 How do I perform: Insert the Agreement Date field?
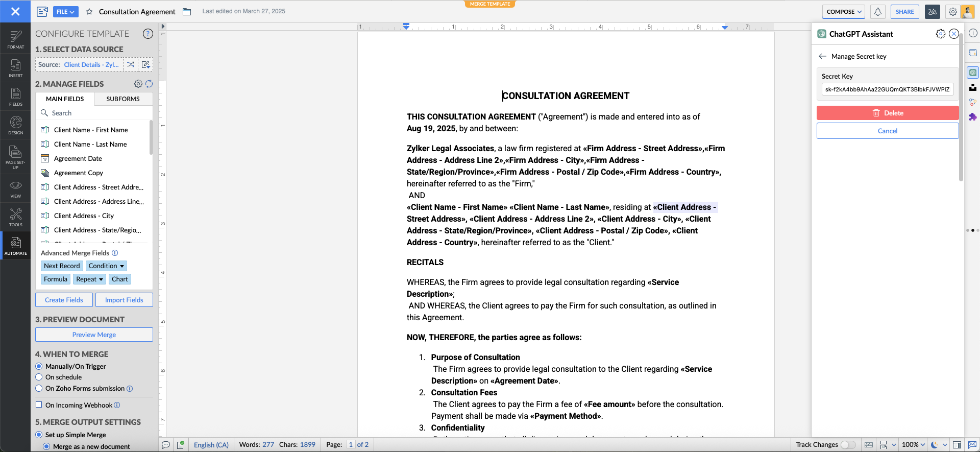pyautogui.click(x=78, y=159)
